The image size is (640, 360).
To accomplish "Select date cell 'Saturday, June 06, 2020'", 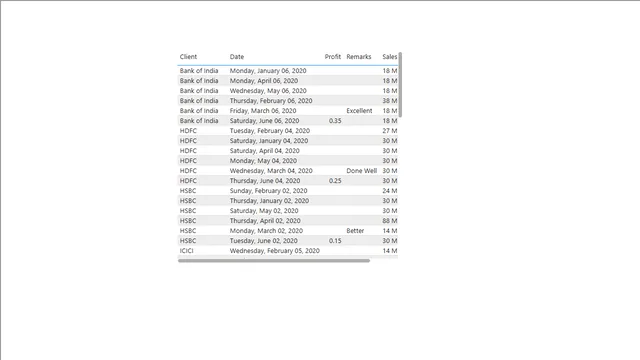I will [x=264, y=121].
